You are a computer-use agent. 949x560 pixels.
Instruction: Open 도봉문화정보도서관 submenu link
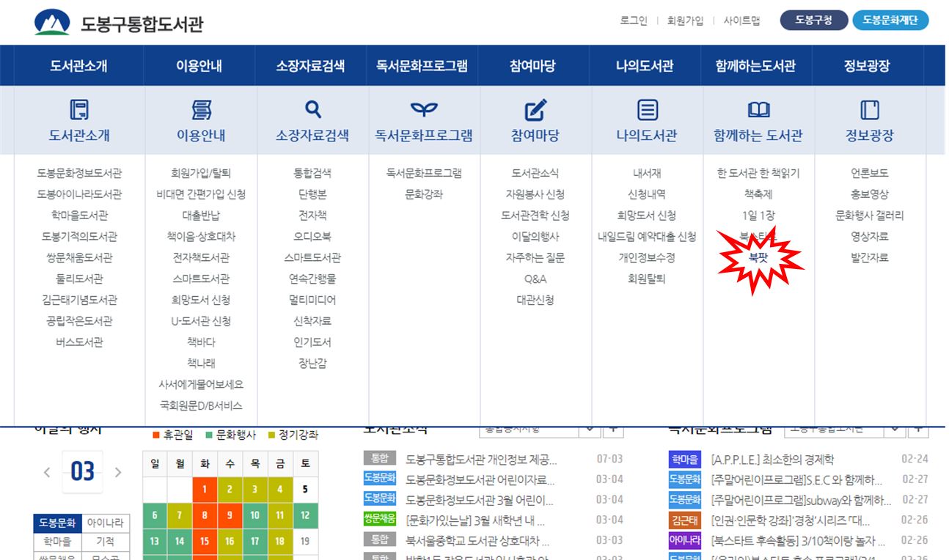79,174
